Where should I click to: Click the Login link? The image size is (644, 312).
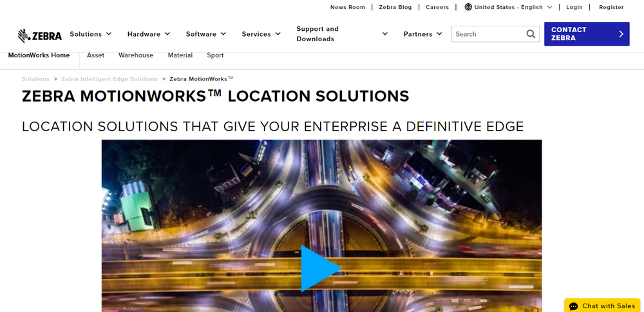click(x=574, y=7)
